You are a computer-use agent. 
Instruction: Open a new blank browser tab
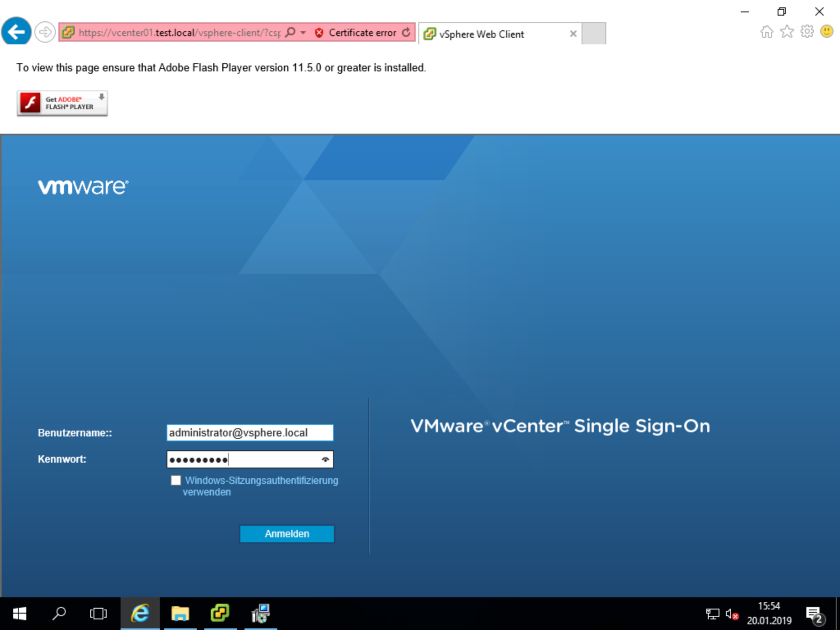(593, 34)
